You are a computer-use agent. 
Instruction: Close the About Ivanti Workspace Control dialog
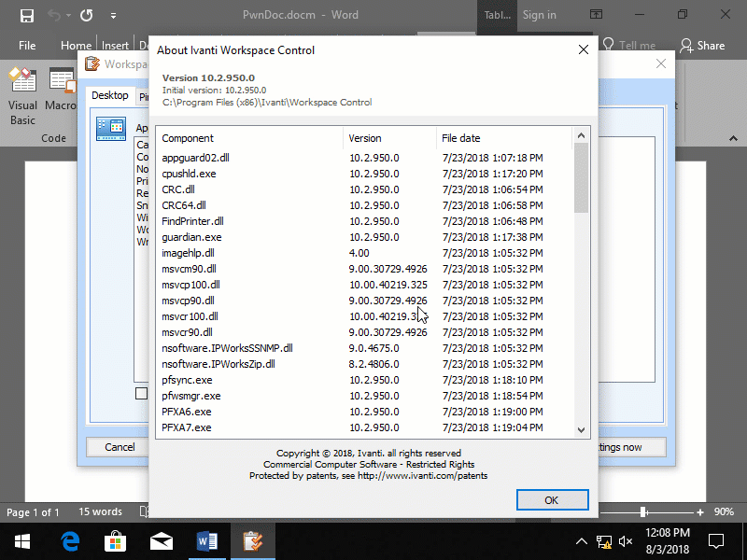pyautogui.click(x=583, y=49)
